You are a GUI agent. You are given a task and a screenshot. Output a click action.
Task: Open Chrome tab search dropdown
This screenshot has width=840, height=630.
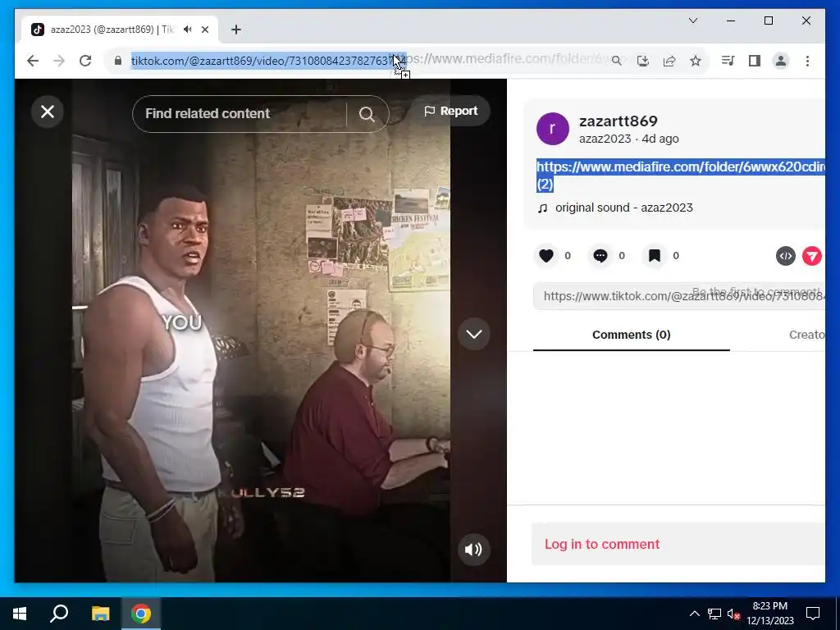click(x=692, y=21)
